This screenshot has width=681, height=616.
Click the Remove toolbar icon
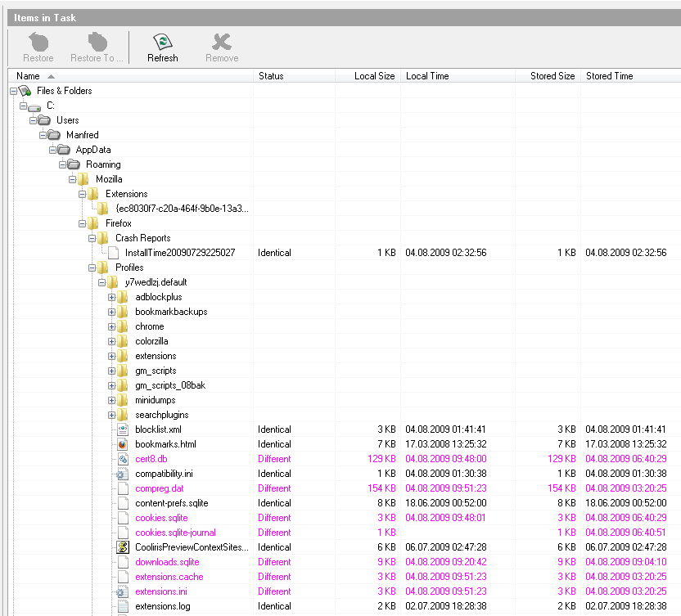[x=222, y=43]
